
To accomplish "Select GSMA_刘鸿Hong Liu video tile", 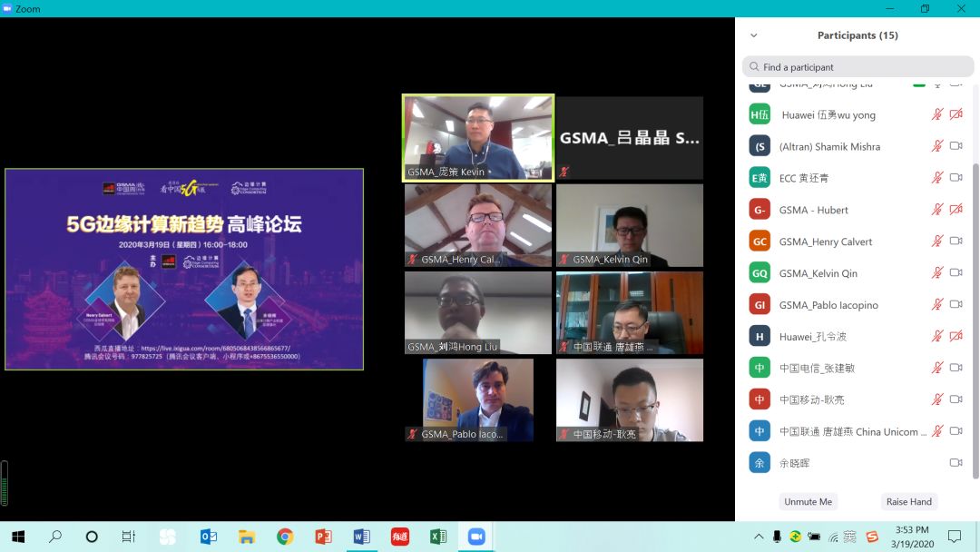I will [x=478, y=312].
